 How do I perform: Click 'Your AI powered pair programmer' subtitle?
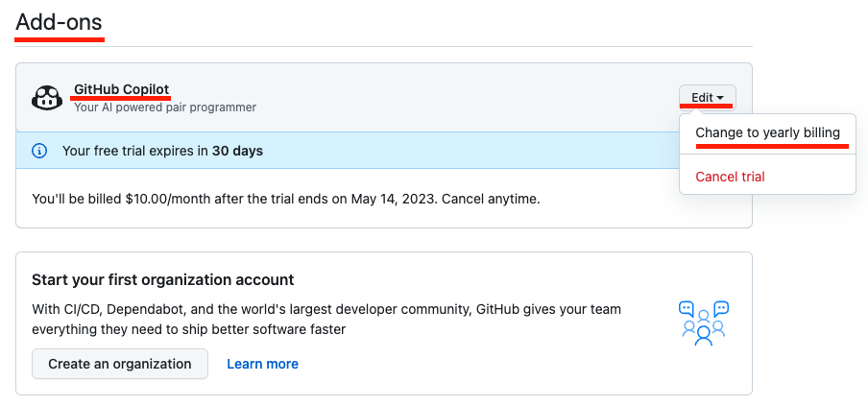coord(165,107)
